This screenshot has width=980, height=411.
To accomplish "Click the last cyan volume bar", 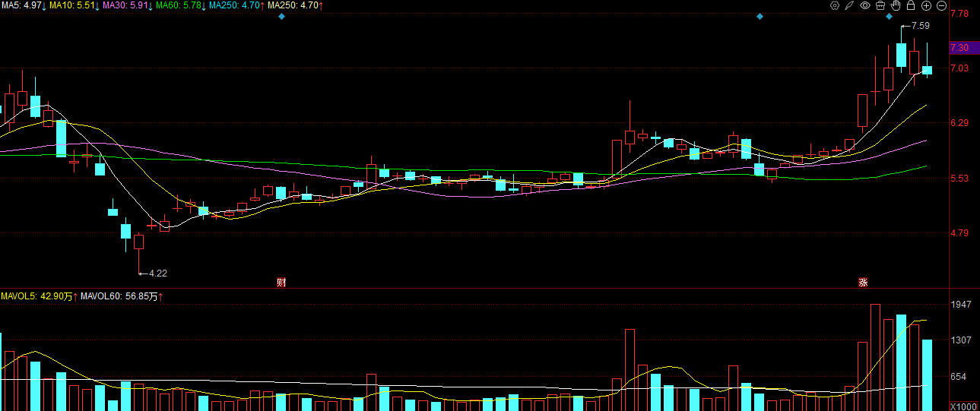I will (x=927, y=375).
